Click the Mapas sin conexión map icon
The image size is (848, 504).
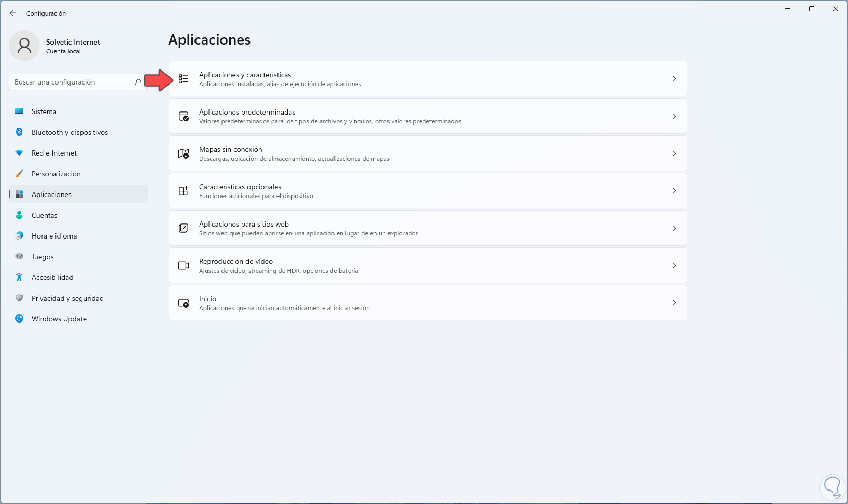(184, 153)
